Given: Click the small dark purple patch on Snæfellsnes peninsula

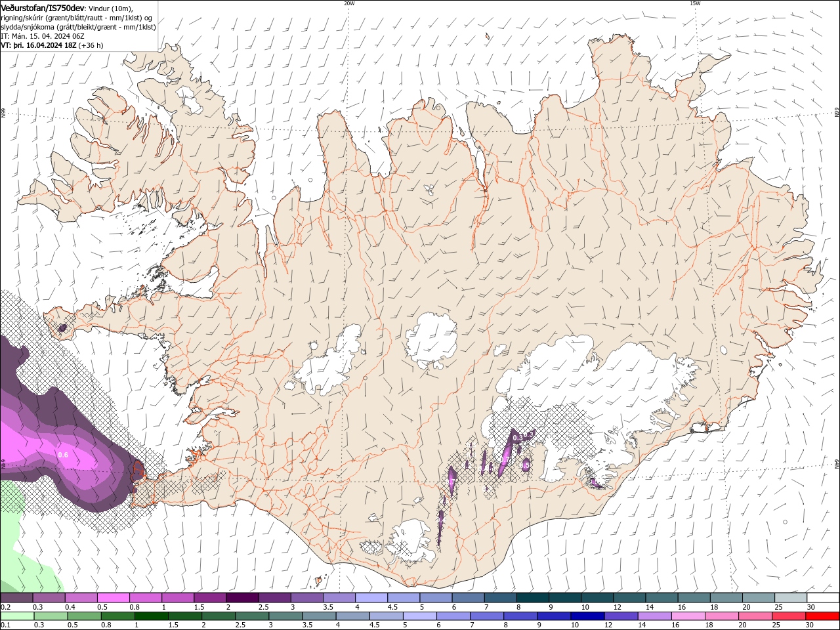Looking at the screenshot, I should [63, 327].
